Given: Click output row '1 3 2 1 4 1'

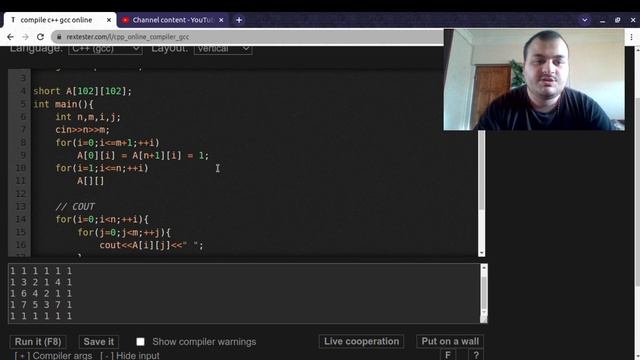Looking at the screenshot, I should [x=41, y=282].
